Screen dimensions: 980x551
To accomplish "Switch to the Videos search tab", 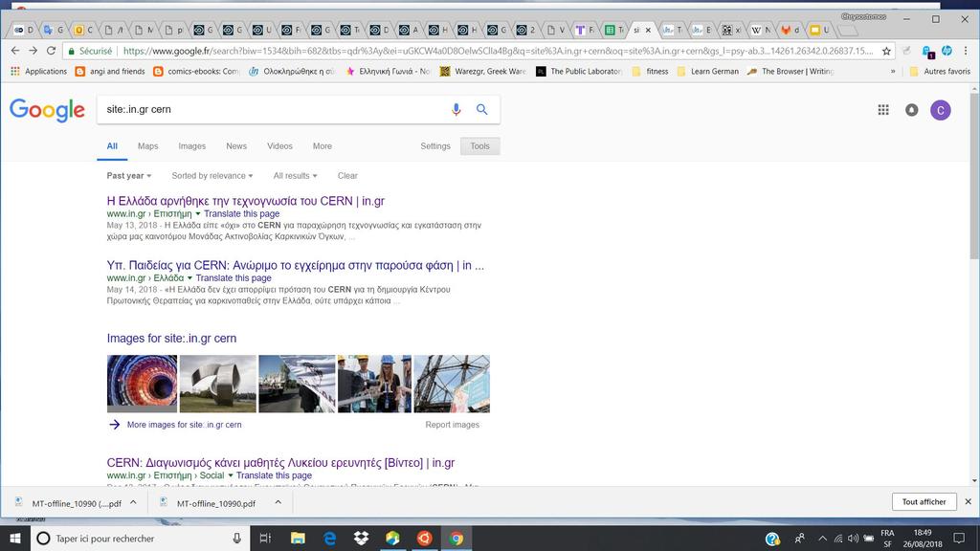I will pyautogui.click(x=279, y=146).
